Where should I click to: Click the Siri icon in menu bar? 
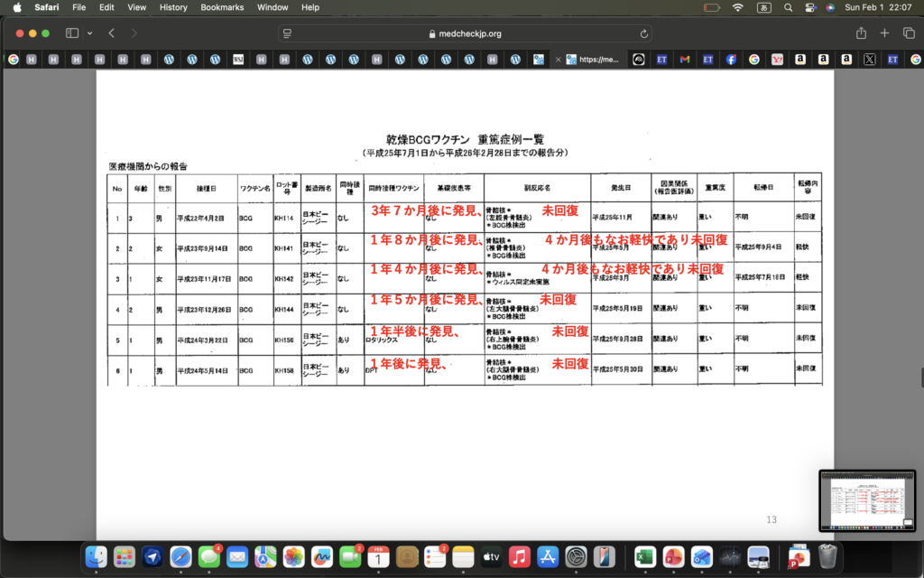pos(829,7)
